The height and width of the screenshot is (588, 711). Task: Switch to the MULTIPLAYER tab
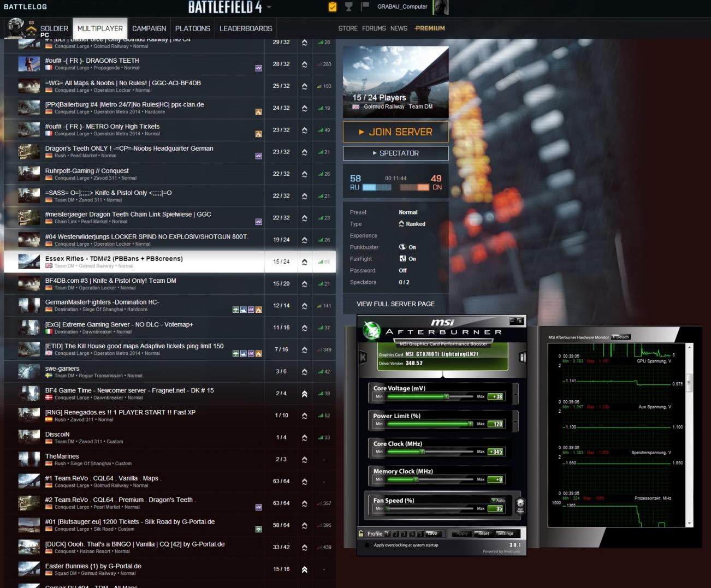pos(100,28)
